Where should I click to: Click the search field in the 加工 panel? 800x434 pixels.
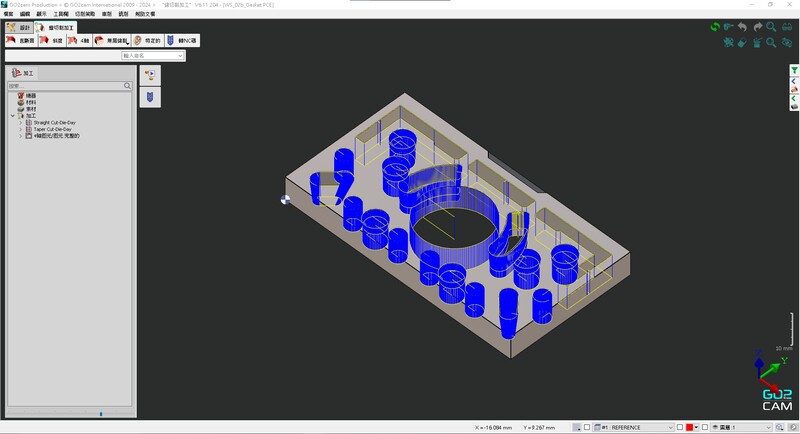pyautogui.click(x=65, y=86)
